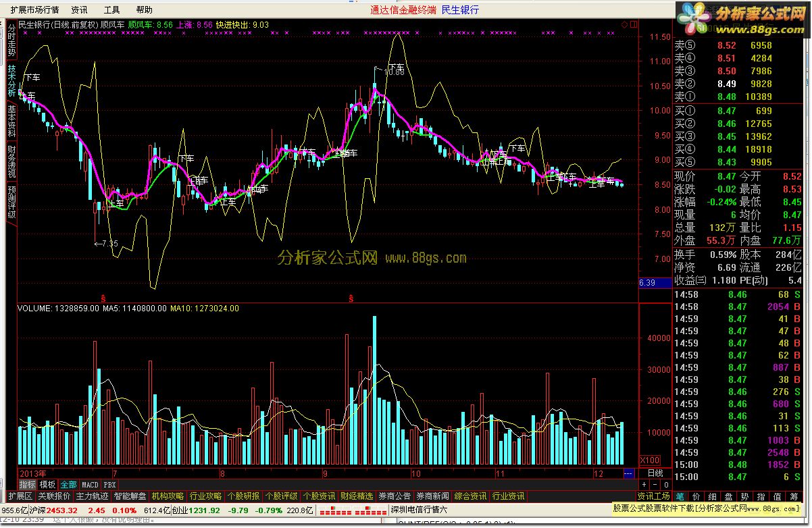Viewport: 812px width, 528px height.
Task: Select the 值 tab in quote panel
Action: coord(778,496)
